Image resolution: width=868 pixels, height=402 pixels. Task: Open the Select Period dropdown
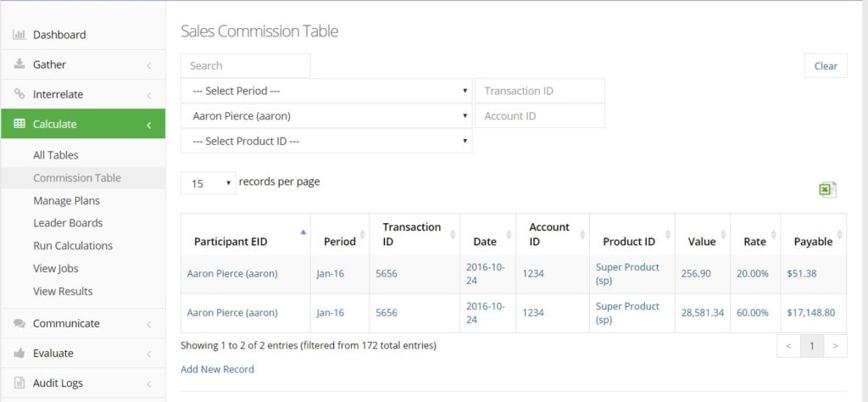(x=326, y=91)
